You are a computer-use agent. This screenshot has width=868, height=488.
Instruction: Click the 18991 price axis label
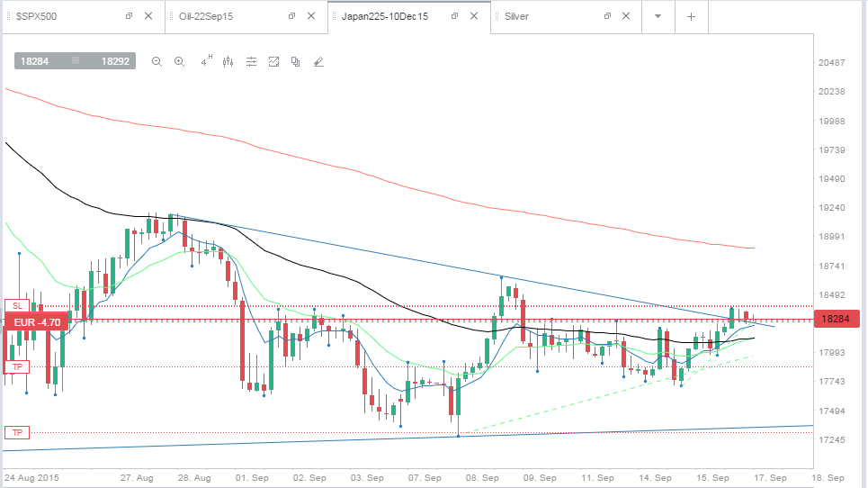coord(831,237)
